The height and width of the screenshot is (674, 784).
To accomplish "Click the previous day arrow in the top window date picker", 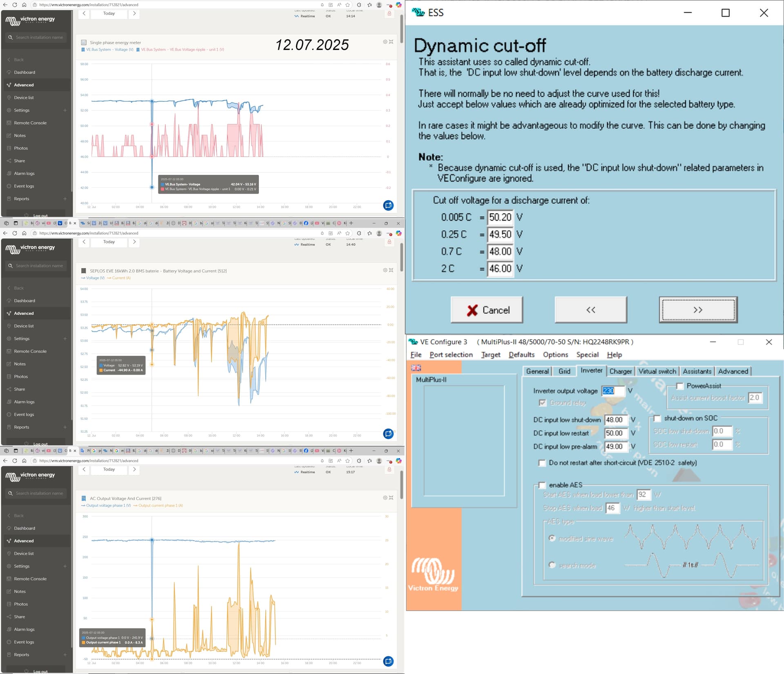I will [84, 13].
